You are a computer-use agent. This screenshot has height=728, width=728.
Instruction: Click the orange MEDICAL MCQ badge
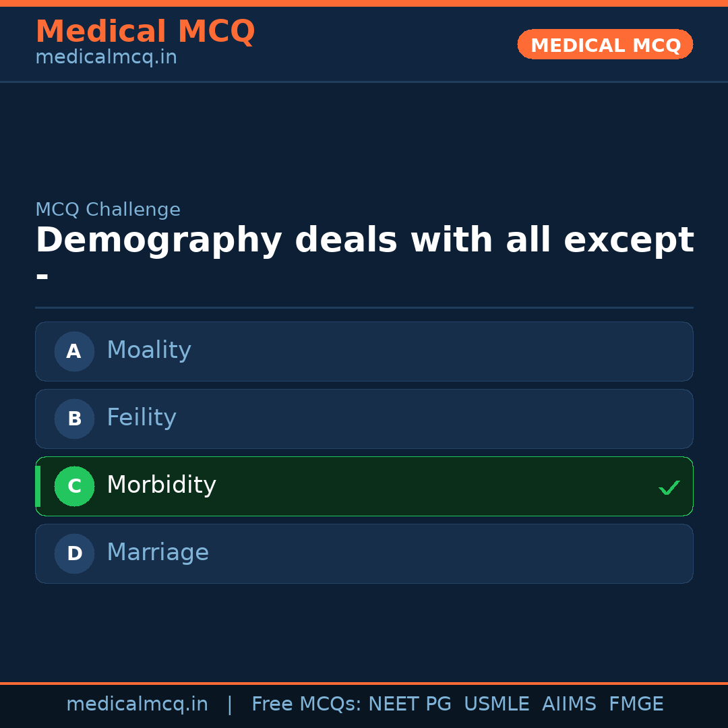pyautogui.click(x=605, y=44)
